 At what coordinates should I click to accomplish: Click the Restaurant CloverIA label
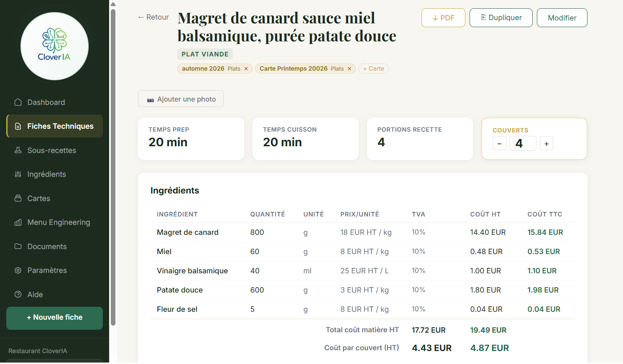click(38, 351)
